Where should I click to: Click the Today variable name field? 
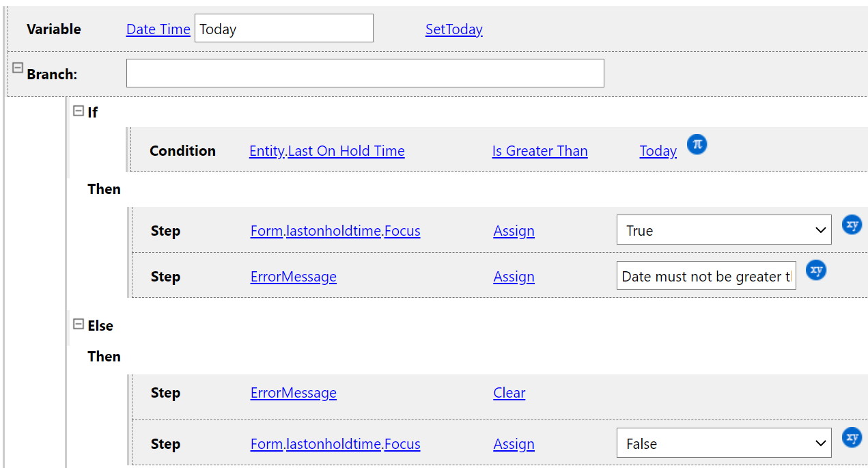283,29
